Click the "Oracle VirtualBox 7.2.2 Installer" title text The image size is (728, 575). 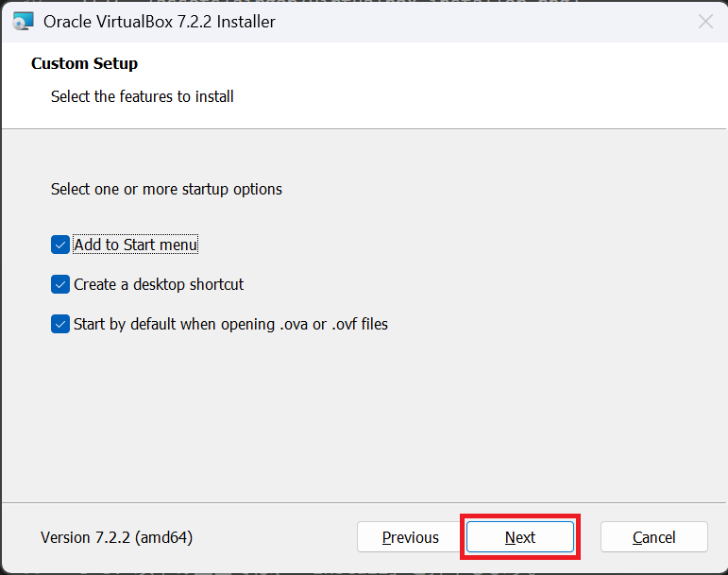(160, 21)
